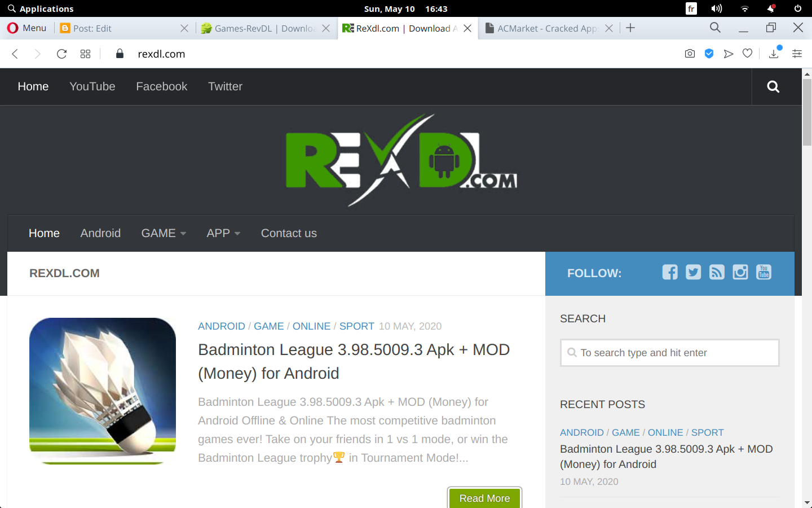Open the Speed Dial start page grid

[x=85, y=54]
